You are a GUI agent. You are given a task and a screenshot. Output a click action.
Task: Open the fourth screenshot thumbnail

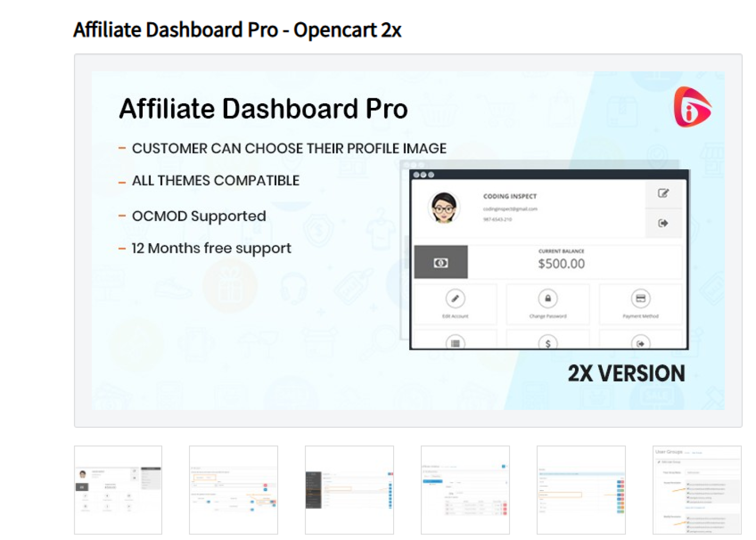click(465, 490)
